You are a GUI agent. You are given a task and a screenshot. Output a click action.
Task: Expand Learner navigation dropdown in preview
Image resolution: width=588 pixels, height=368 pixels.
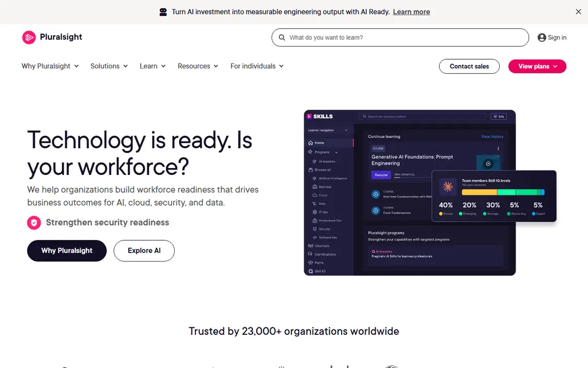pos(328,130)
